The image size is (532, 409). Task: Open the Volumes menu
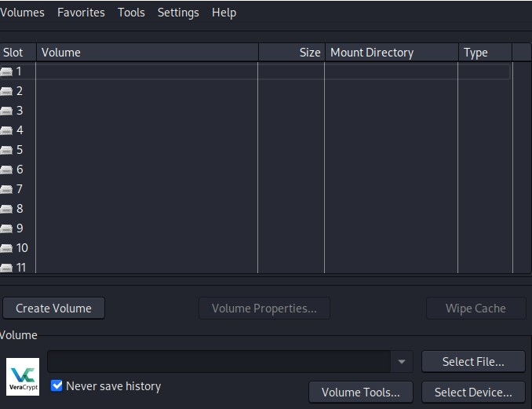click(x=22, y=13)
